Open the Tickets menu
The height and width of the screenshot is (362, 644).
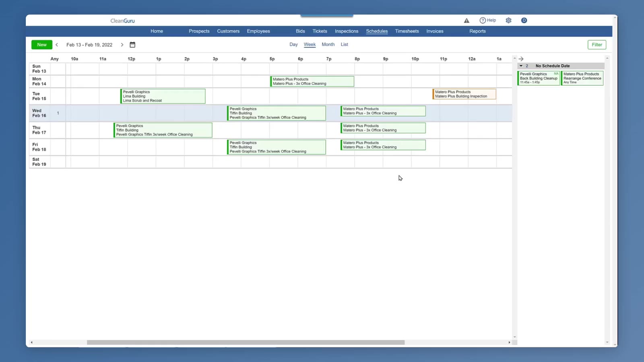click(x=320, y=31)
